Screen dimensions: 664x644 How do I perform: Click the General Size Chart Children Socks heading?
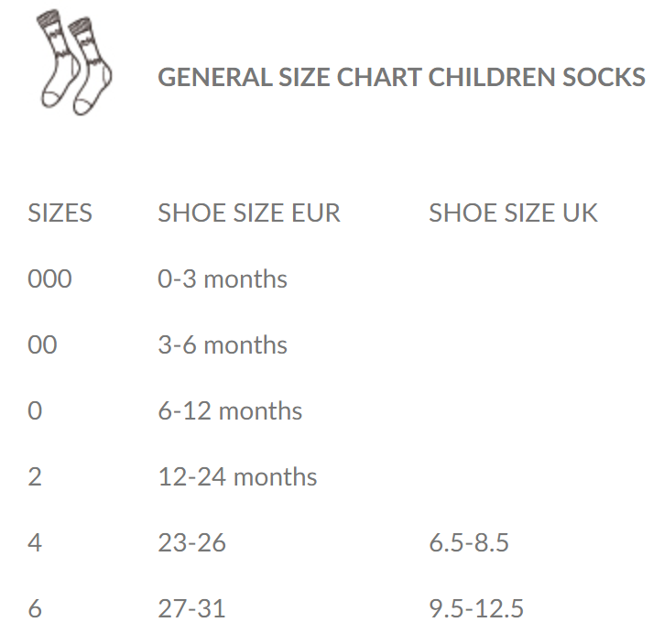pyautogui.click(x=401, y=77)
